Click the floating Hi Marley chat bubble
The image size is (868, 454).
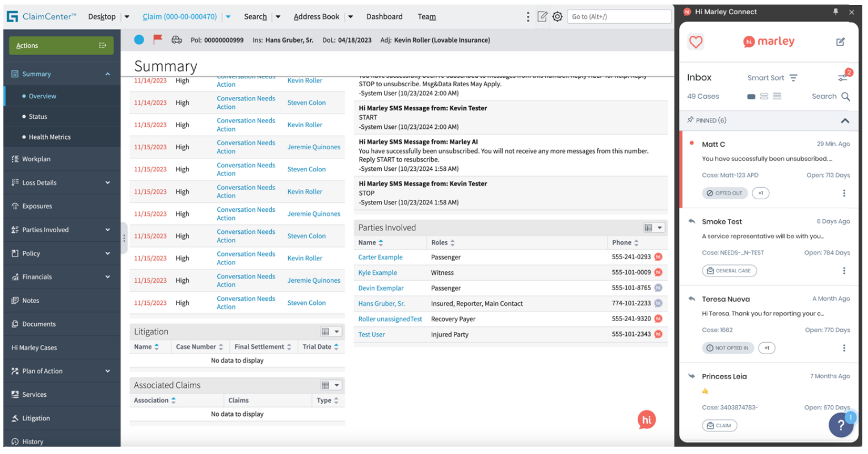click(x=646, y=419)
